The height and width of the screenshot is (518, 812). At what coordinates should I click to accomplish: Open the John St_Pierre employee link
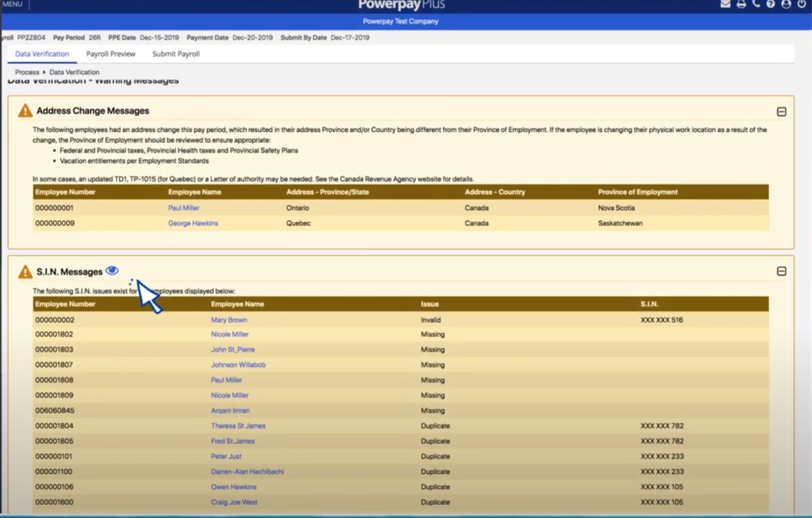point(233,350)
